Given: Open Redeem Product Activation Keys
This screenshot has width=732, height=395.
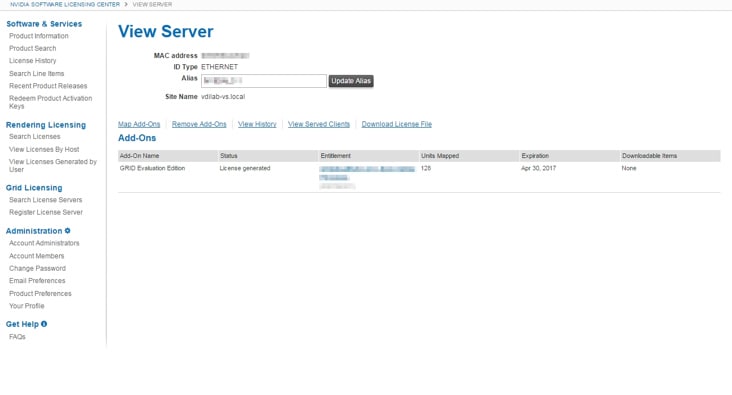Looking at the screenshot, I should (50, 102).
